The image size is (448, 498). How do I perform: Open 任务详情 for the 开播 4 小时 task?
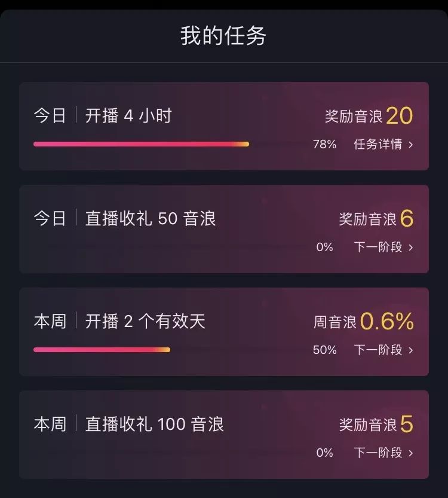click(x=378, y=145)
